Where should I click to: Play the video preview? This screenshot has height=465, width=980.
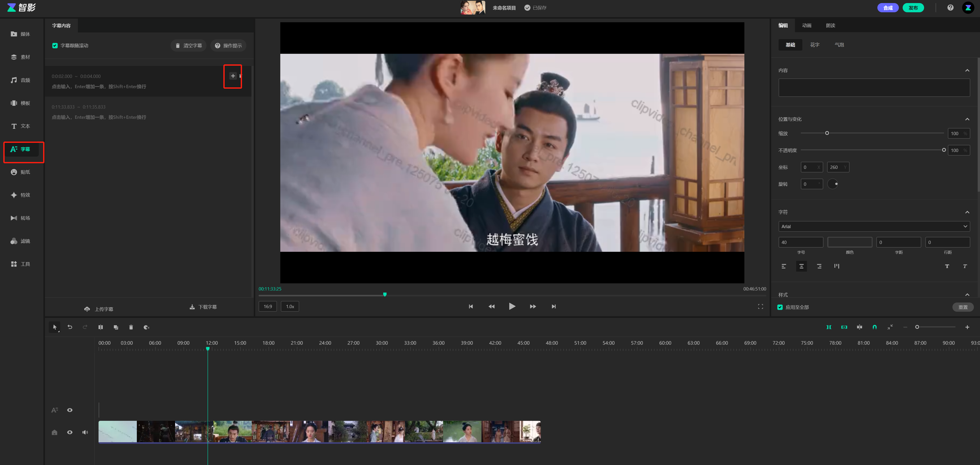[512, 307]
